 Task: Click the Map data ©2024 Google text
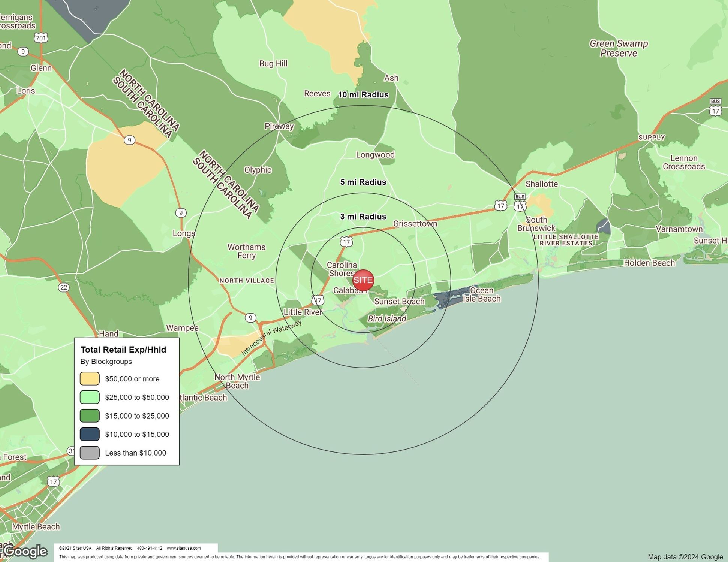point(685,557)
